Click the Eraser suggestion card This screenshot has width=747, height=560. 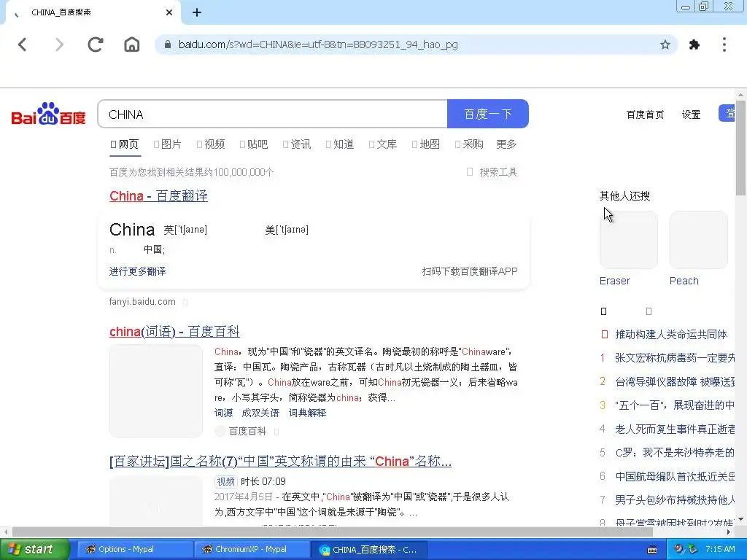click(629, 249)
